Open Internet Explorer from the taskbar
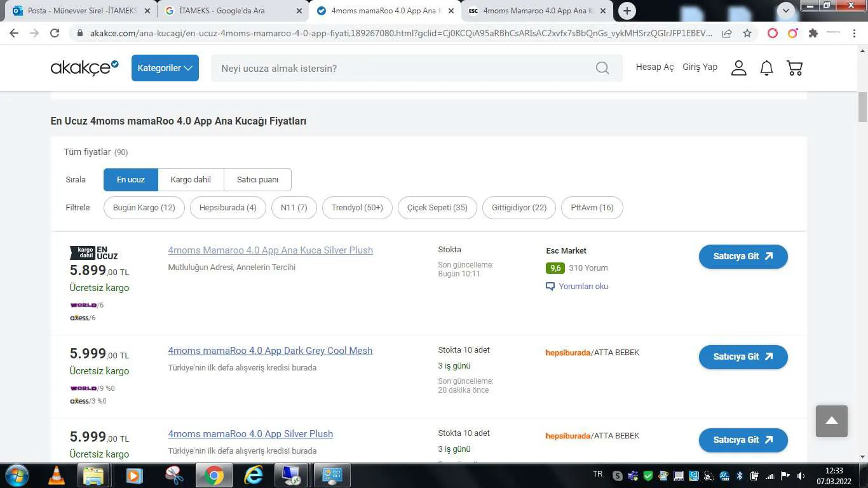 pos(253,475)
